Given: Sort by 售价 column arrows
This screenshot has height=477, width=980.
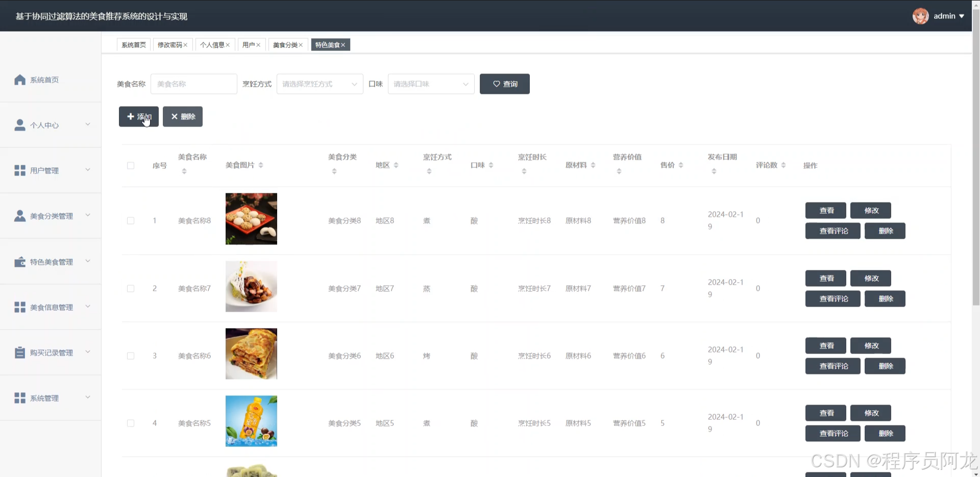Looking at the screenshot, I should pos(681,165).
